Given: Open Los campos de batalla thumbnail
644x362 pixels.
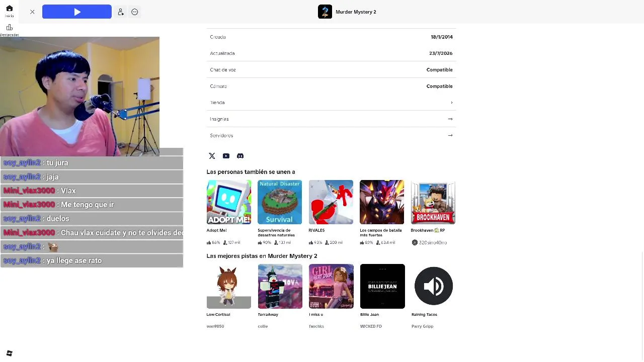Looking at the screenshot, I should click(x=382, y=202).
